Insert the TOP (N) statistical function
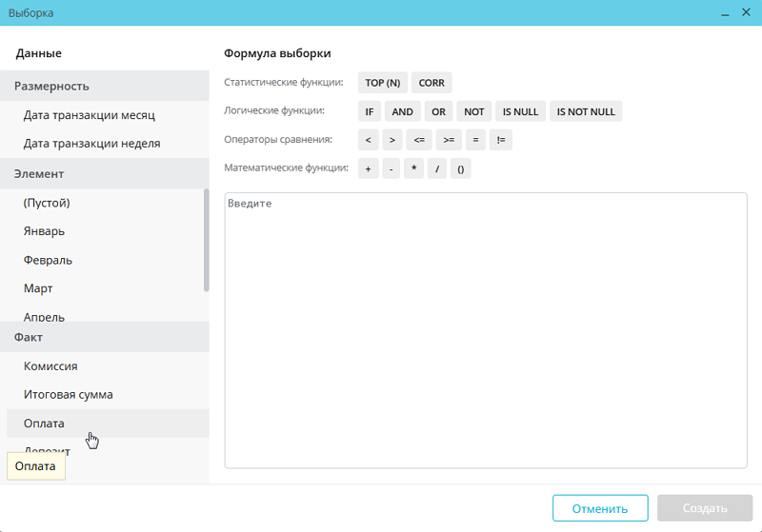The height and width of the screenshot is (532, 762). pyautogui.click(x=383, y=83)
